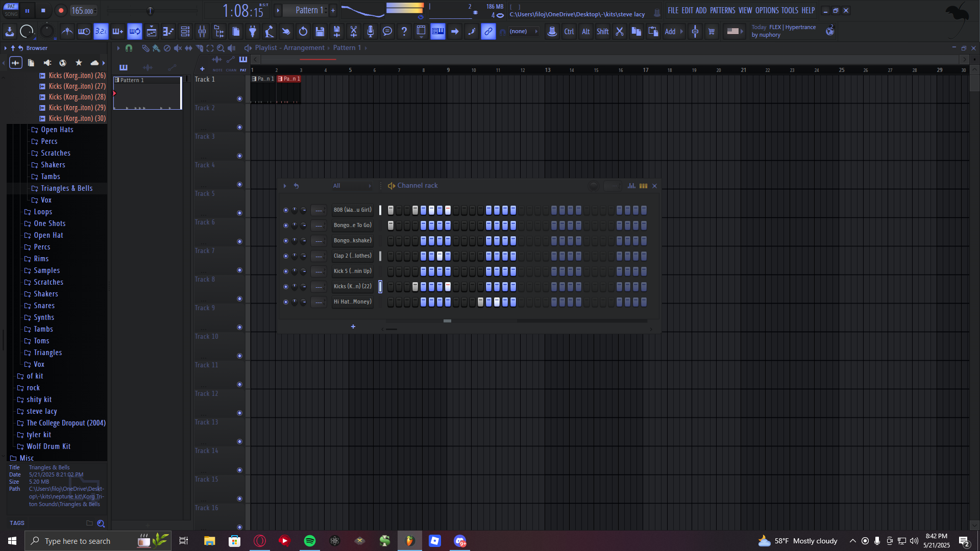
Task: Open the PATTERNS menu
Action: [x=722, y=10]
